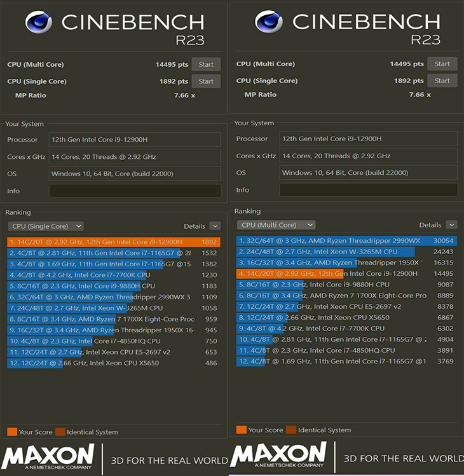Click the 7.66 x MP Ratio in left window
Viewport: 464px width, 476px height.
(184, 95)
